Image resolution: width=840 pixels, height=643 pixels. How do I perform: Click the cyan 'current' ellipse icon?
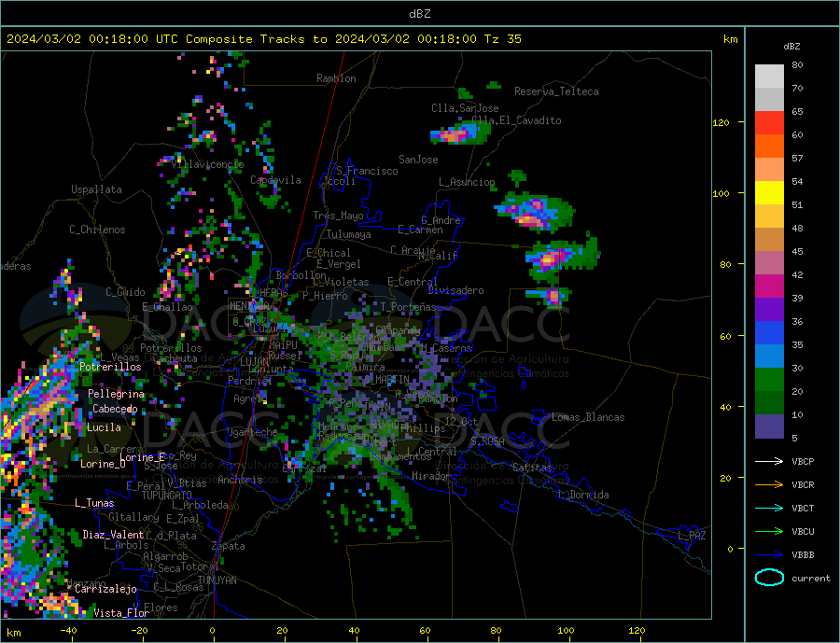pos(769,578)
